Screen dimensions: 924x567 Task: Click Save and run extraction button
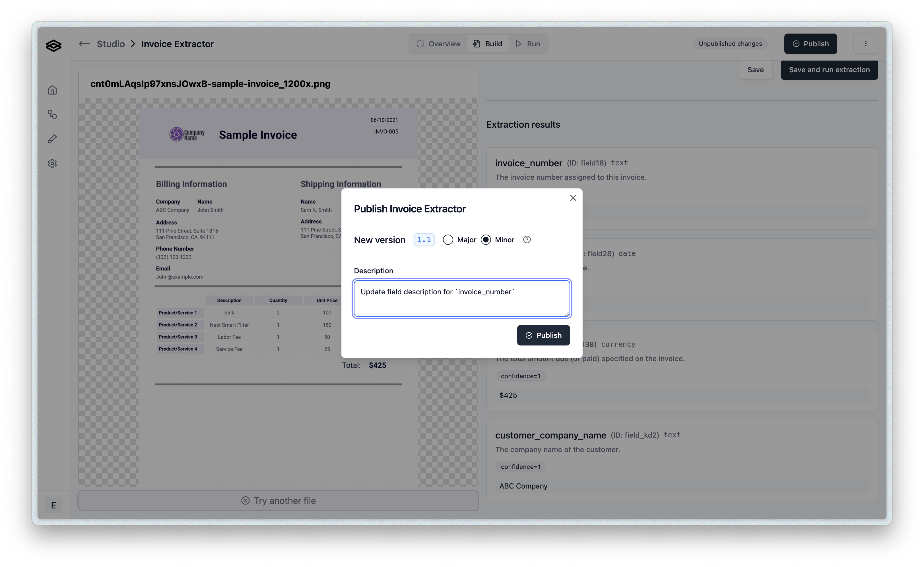pos(829,70)
